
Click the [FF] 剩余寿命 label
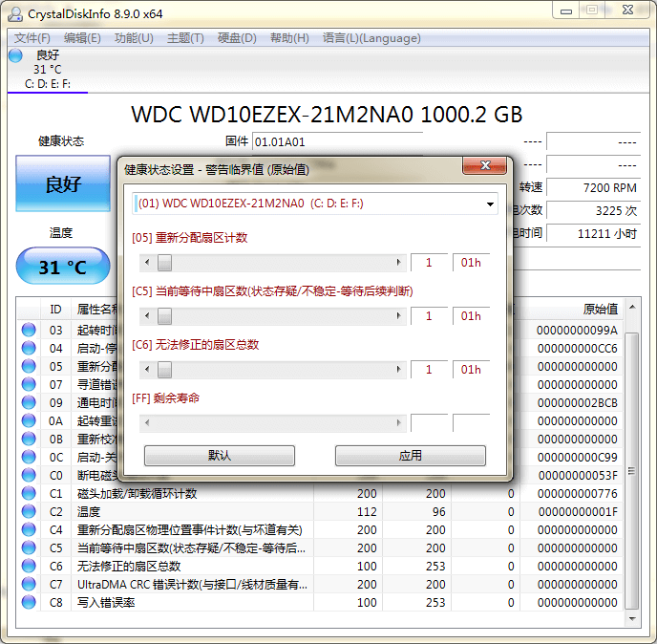(165, 397)
